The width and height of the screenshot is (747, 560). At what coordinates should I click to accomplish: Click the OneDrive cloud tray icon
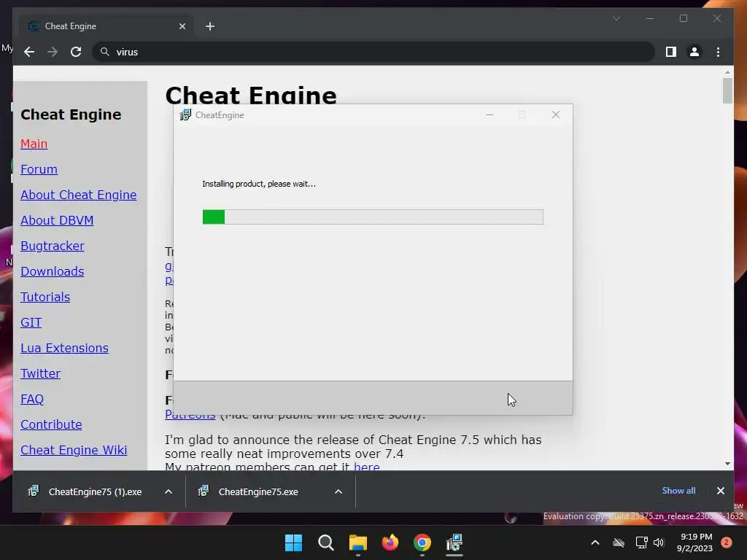[619, 542]
